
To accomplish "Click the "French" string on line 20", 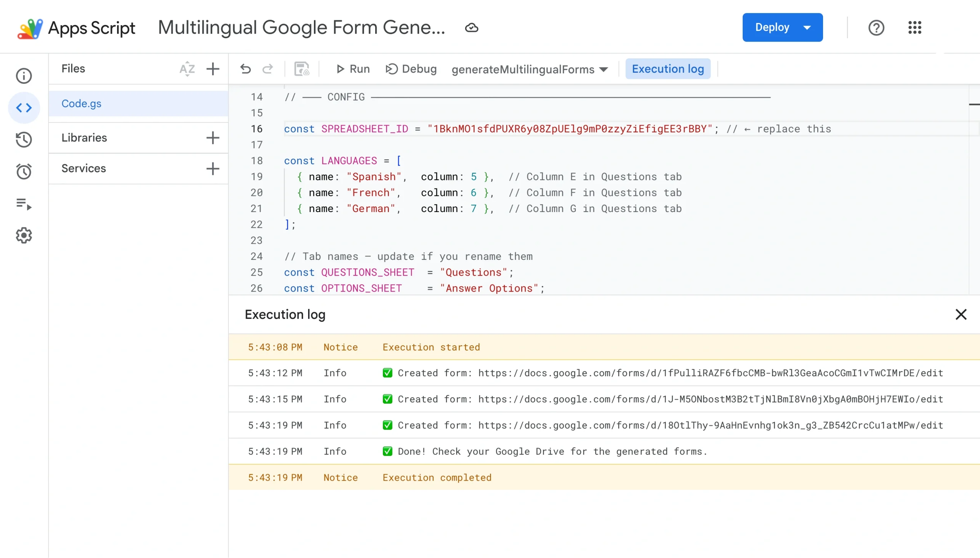I will [371, 193].
